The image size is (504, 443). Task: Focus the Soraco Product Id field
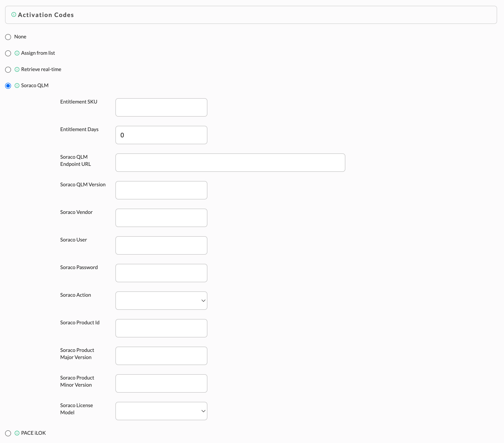click(x=161, y=328)
